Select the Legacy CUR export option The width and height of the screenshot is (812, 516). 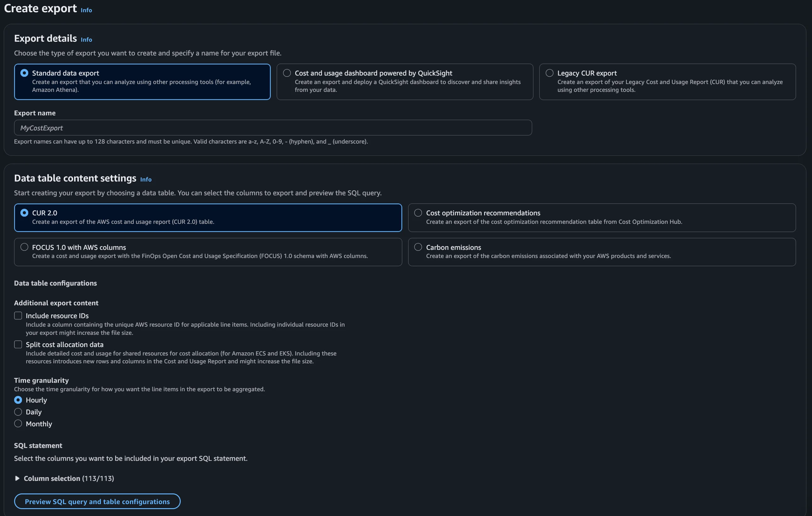[x=667, y=82]
